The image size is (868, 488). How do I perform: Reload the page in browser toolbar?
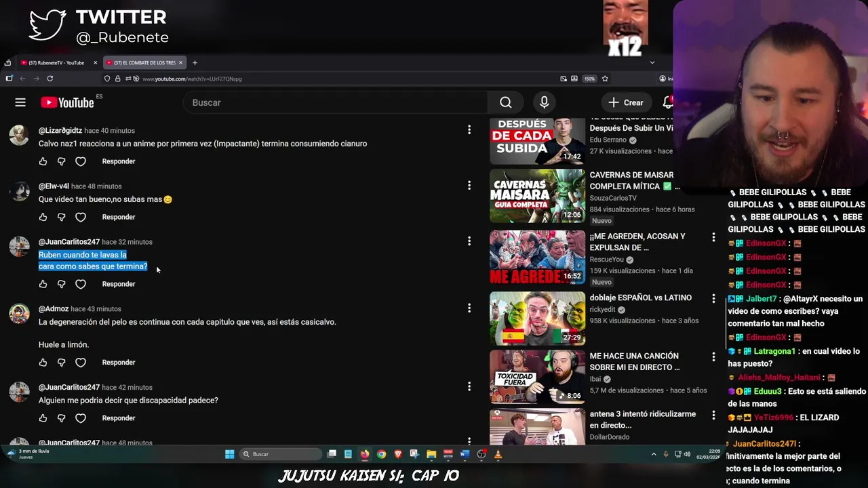pos(50,79)
